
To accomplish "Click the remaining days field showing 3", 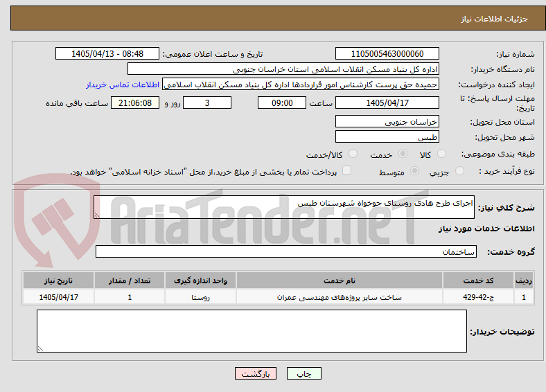I will 207,103.
